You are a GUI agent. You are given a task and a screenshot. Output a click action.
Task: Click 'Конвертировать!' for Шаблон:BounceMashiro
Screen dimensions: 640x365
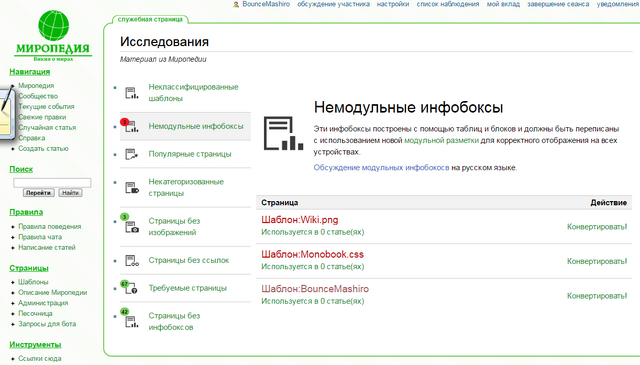(x=597, y=296)
